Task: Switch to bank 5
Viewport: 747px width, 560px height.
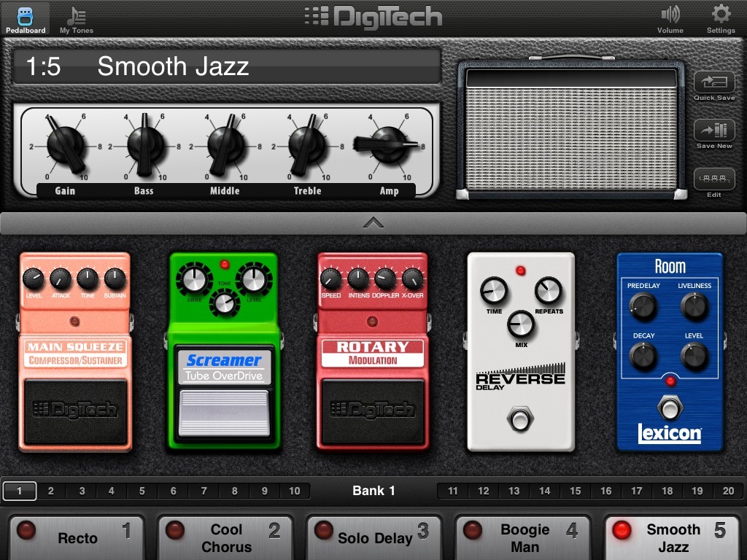Action: coord(142,491)
